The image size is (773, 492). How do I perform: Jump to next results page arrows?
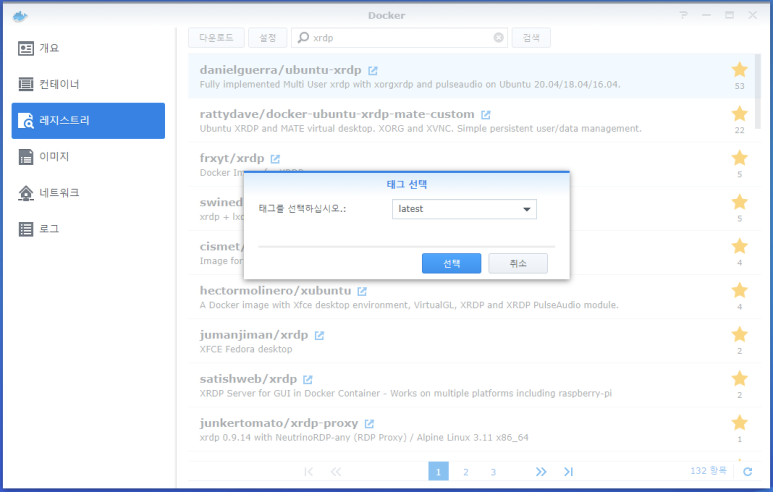tap(541, 472)
